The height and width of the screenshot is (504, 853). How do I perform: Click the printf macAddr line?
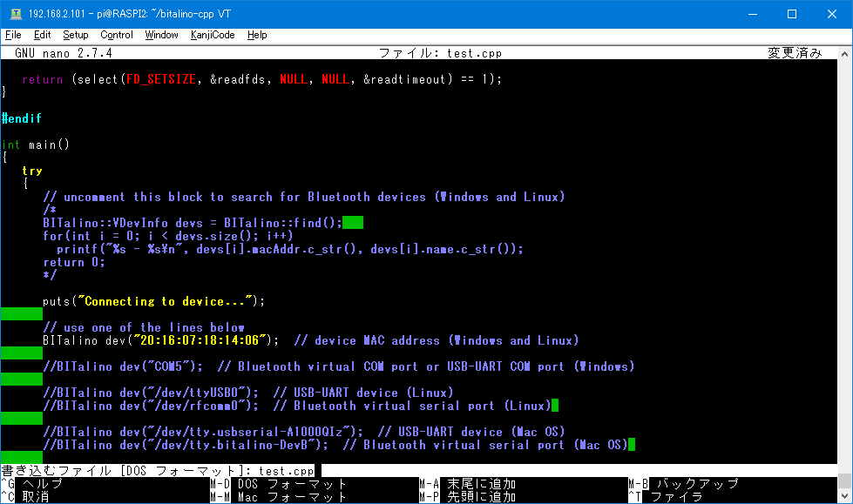click(x=290, y=249)
